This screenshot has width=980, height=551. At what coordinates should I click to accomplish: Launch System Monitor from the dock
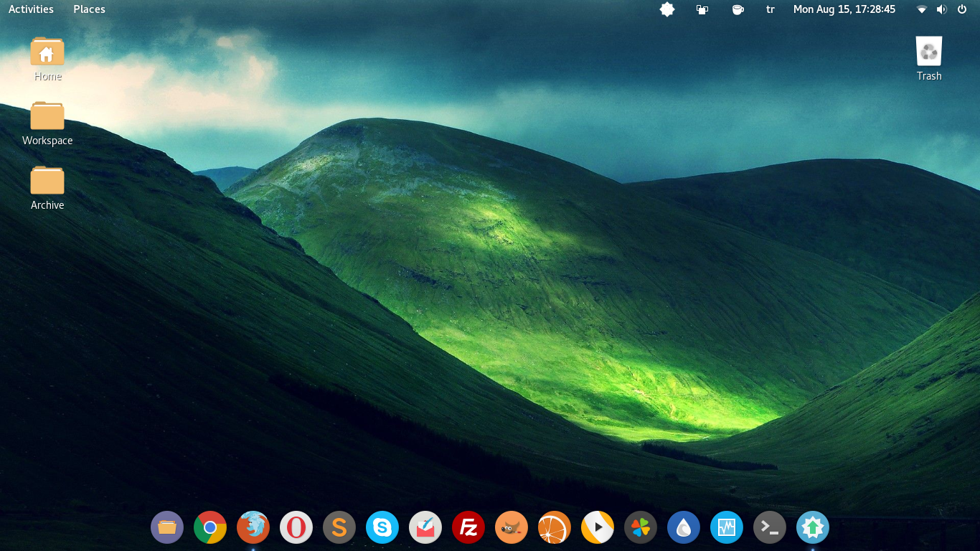pos(727,527)
